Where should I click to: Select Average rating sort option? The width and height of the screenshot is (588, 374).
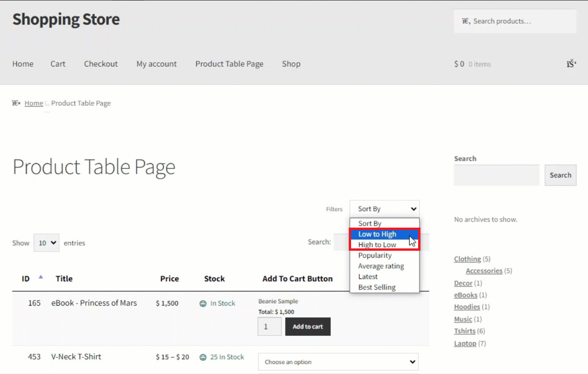pos(384,266)
